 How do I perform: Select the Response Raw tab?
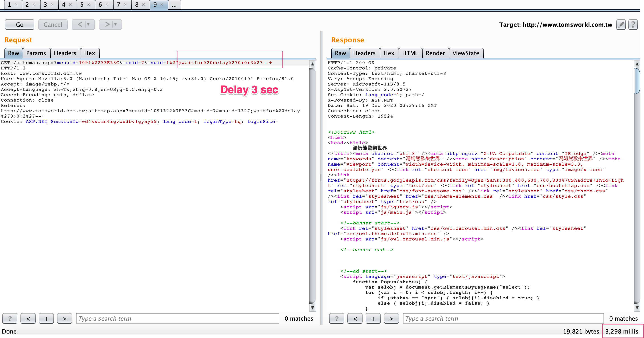pos(340,53)
